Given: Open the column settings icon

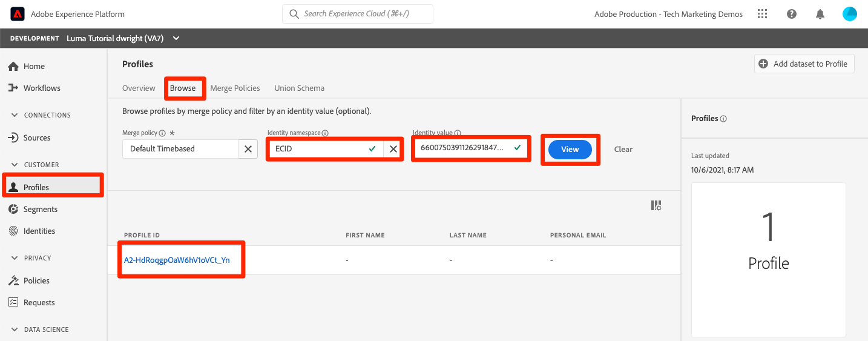Looking at the screenshot, I should click(656, 205).
